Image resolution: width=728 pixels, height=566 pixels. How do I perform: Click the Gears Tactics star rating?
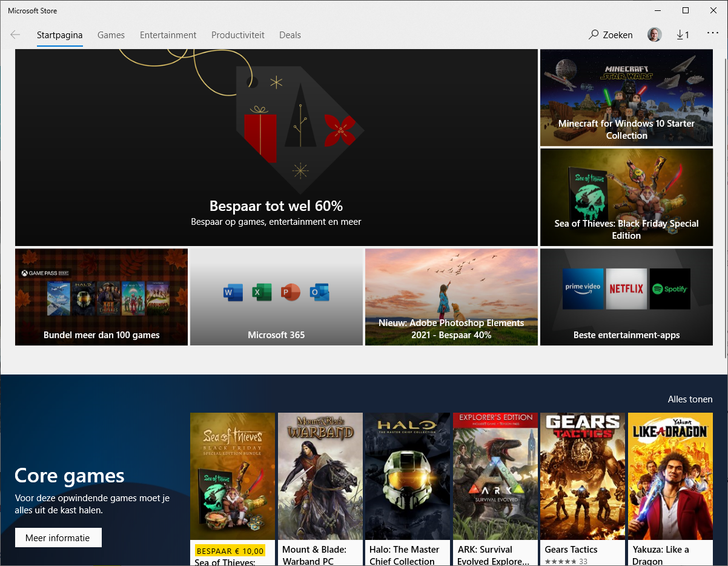[x=561, y=562]
